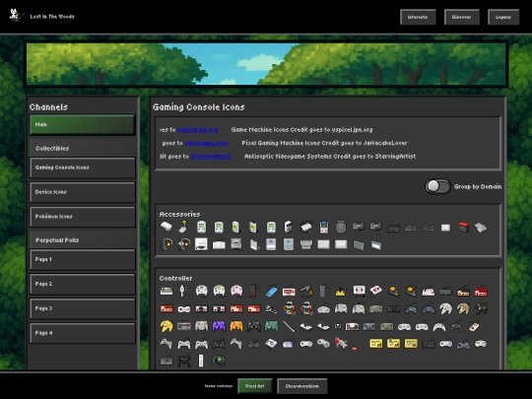
Task: Open the Main channel
Action: tap(83, 124)
